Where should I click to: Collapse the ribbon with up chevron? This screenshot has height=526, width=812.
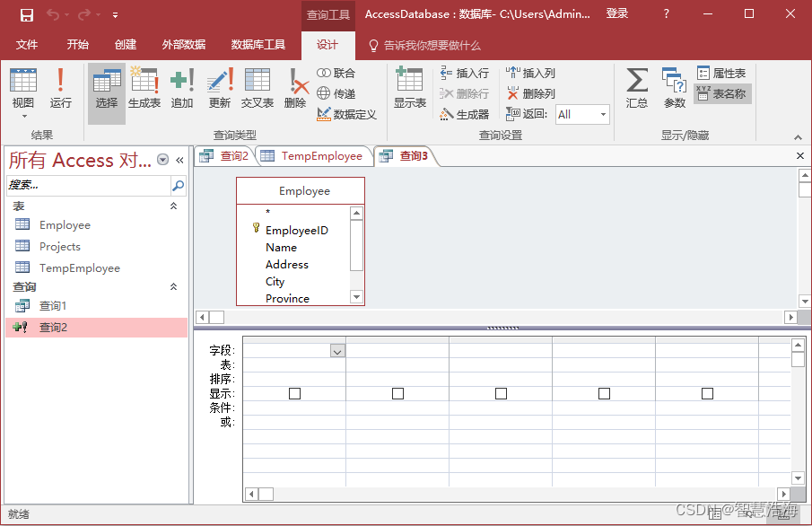[798, 137]
